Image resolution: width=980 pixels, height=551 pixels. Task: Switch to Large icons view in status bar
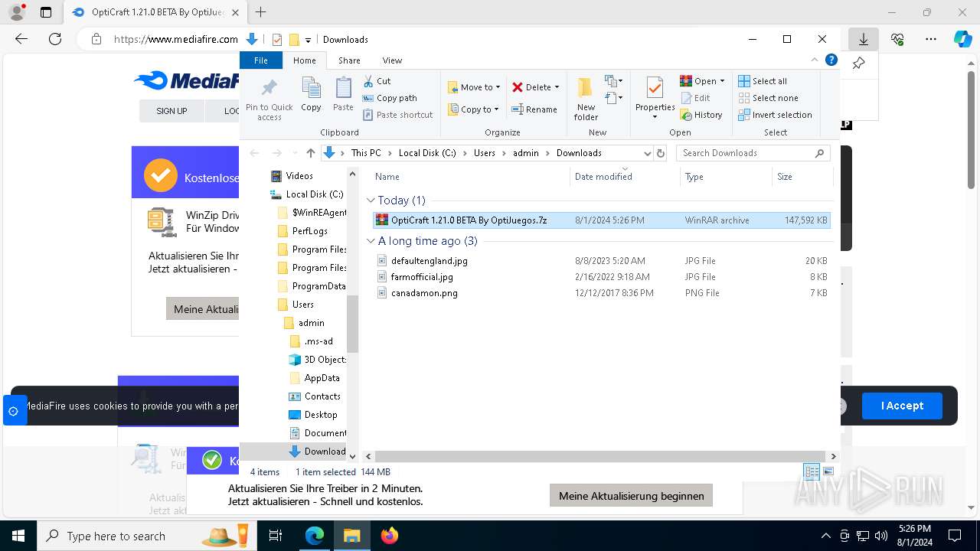point(828,472)
